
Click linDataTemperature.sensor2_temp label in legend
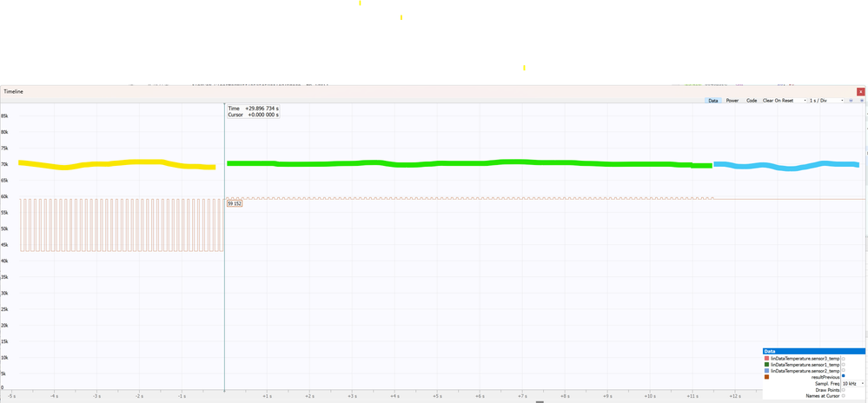click(x=805, y=371)
